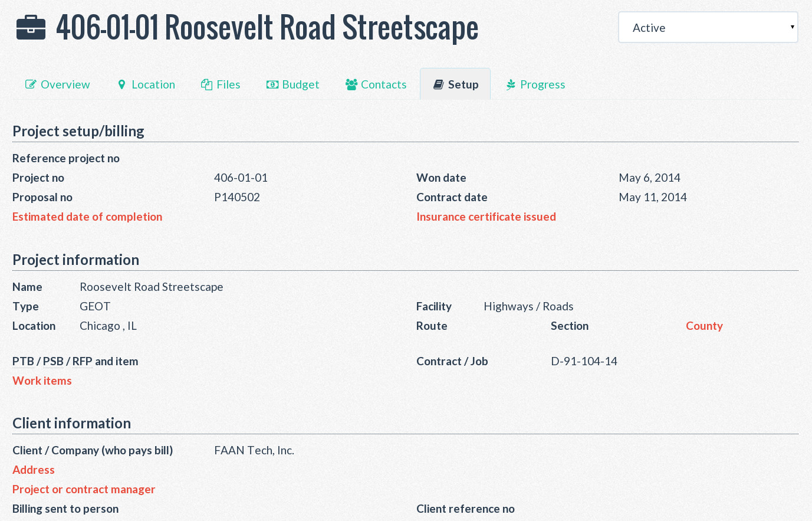The image size is (812, 521).
Task: Click Insurance certificate issued label
Action: 486,217
